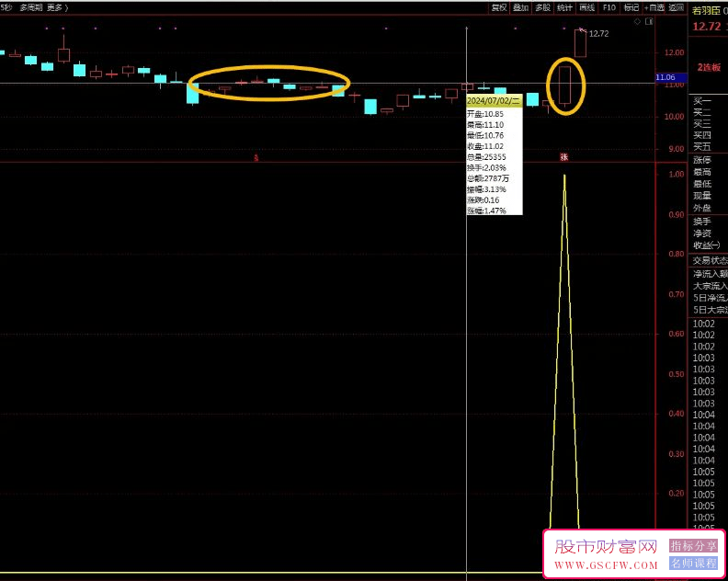Click the red price 12.72 in quote panel
This screenshot has height=581, width=728.
click(707, 27)
